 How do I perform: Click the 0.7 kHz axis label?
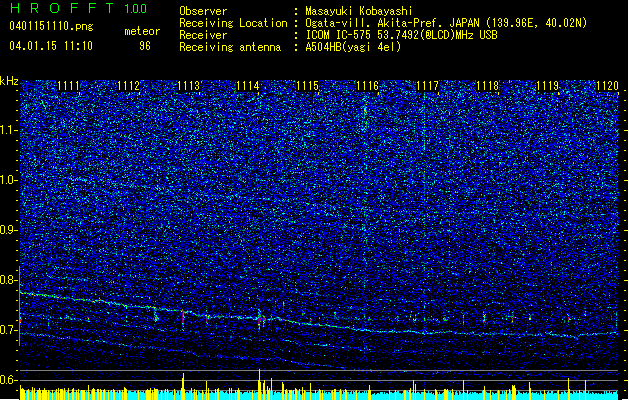coord(9,330)
